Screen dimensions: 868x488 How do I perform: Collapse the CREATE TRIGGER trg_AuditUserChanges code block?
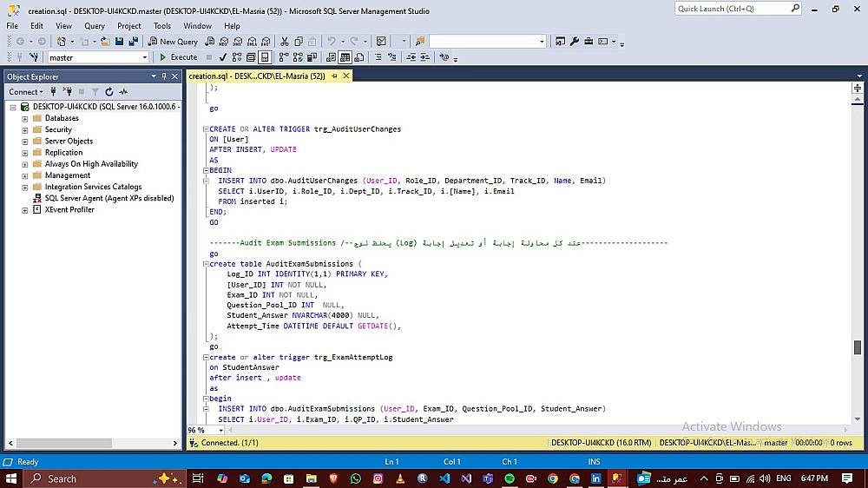click(x=205, y=129)
